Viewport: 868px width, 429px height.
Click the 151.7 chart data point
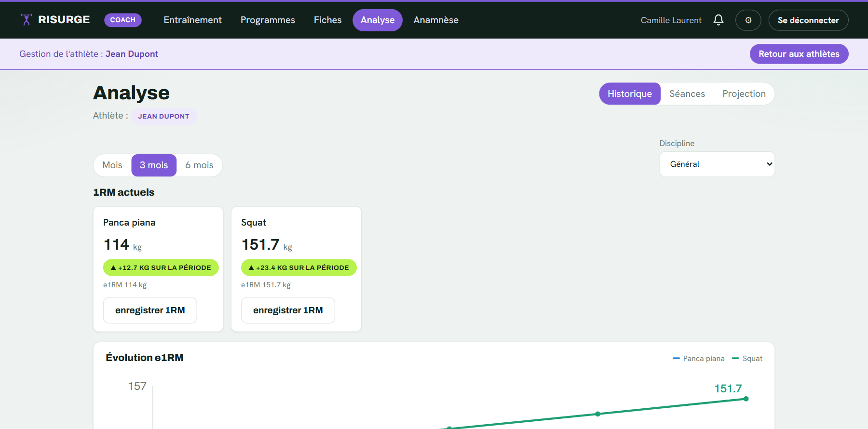[x=746, y=399]
